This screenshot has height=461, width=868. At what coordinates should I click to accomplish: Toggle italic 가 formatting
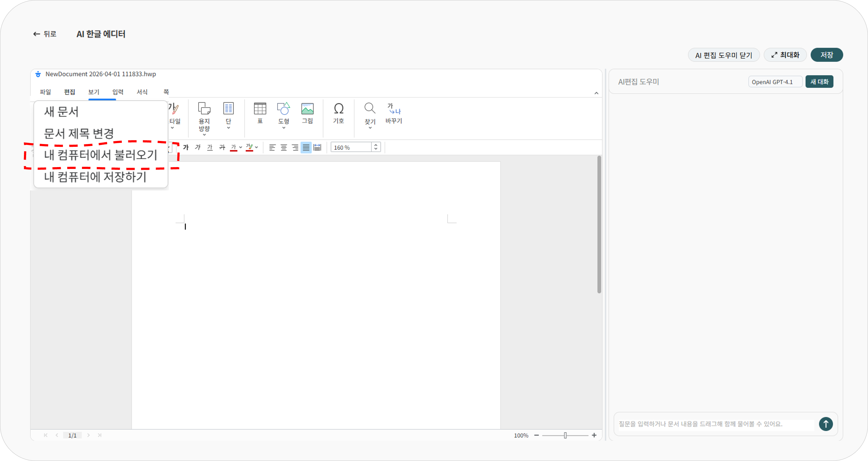[198, 147]
